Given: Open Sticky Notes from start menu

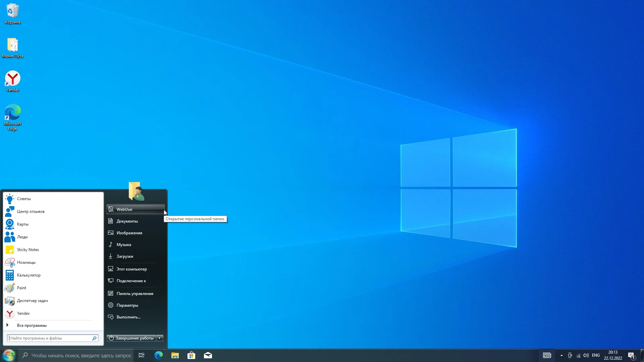Looking at the screenshot, I should coord(28,250).
